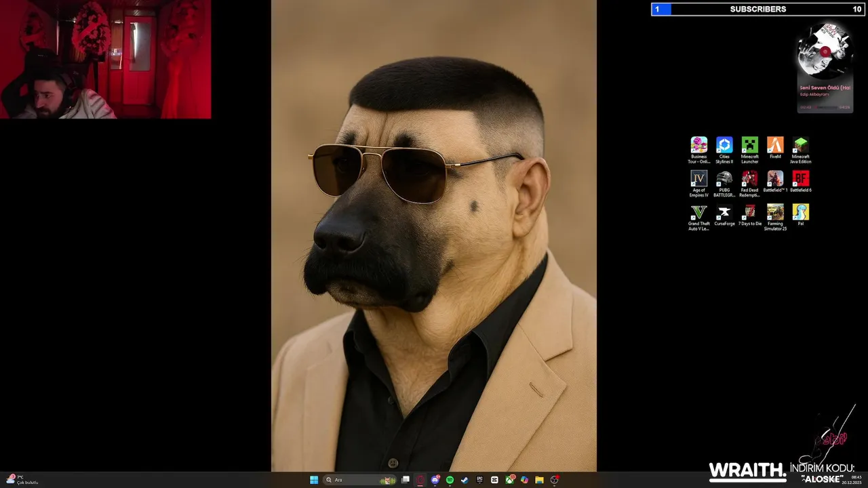Select the FiveM desktop shortcut
Viewport: 868px width, 488px height.
tap(775, 148)
